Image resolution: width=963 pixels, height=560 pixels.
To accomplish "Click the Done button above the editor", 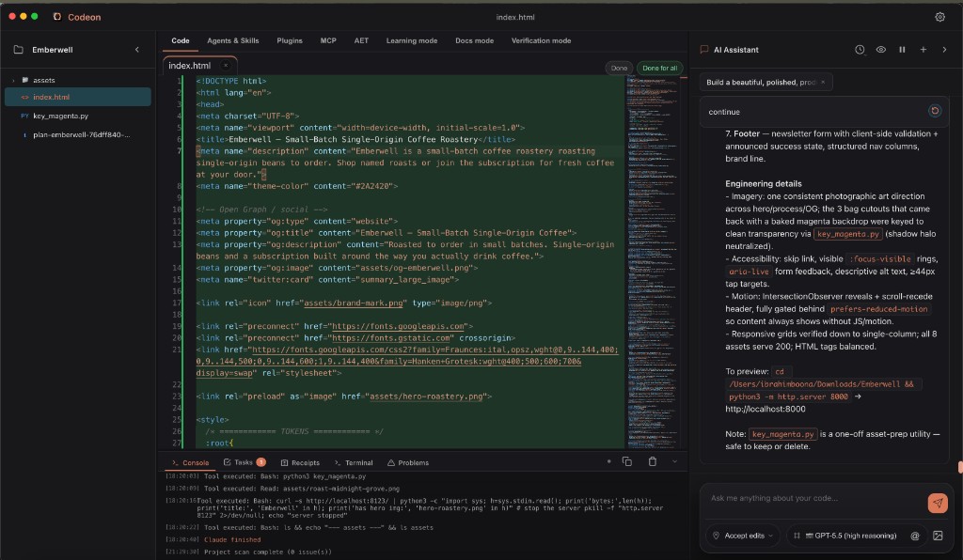I will pyautogui.click(x=619, y=68).
